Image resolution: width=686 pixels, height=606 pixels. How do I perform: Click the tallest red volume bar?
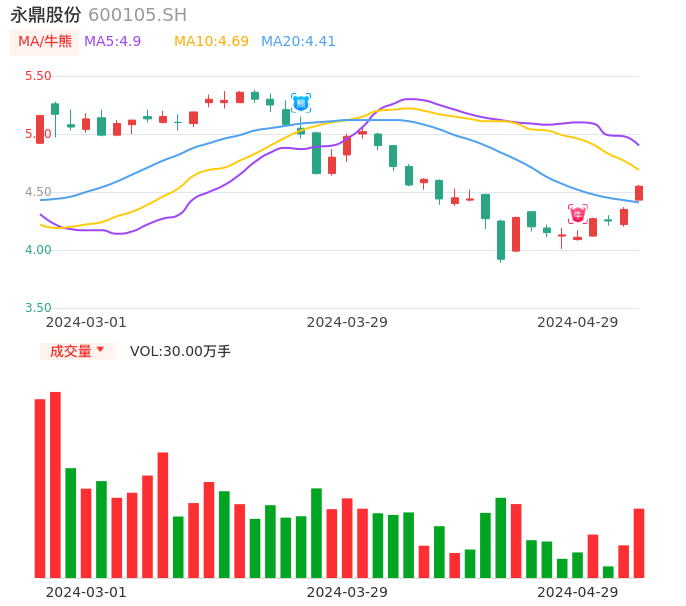pos(55,484)
